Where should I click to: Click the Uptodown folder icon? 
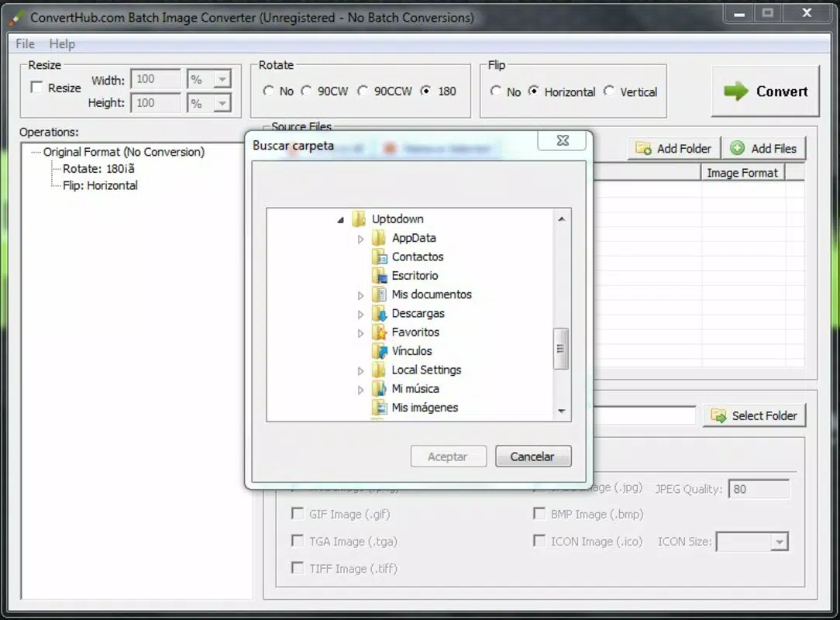pyautogui.click(x=358, y=219)
